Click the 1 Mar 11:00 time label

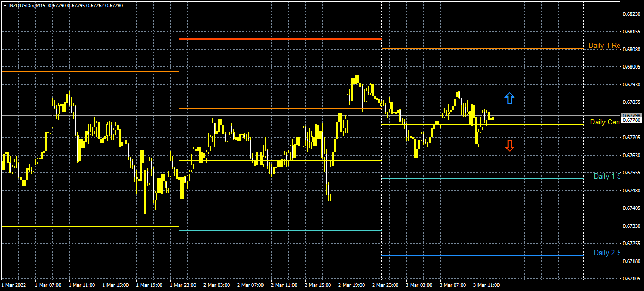[82, 285]
